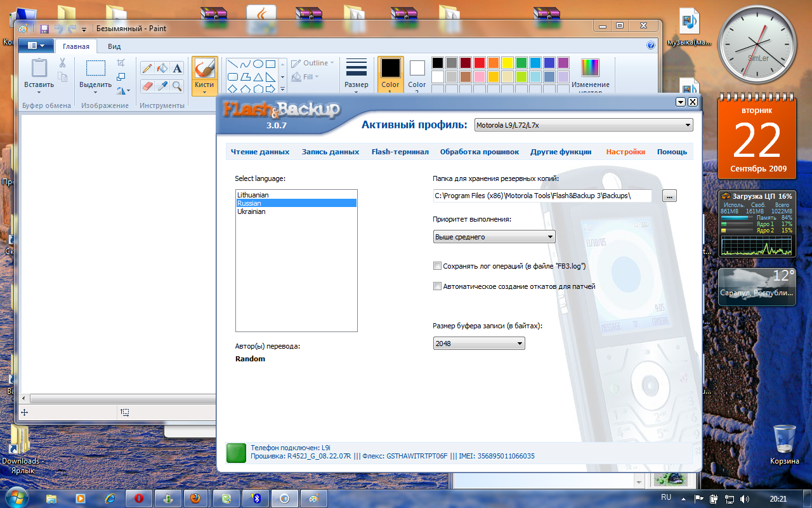Viewport: 812px width, 508px height.
Task: Select Color 1 button in Paint
Action: click(x=391, y=76)
